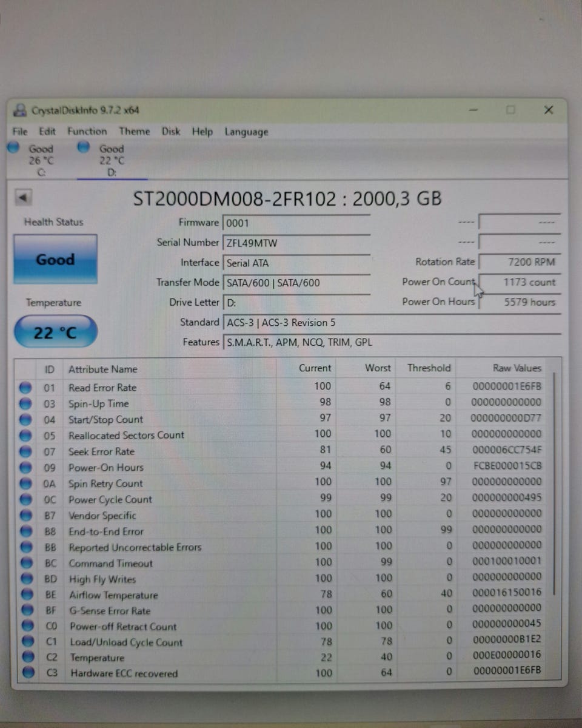Screen dimensions: 582x728
Task: Click the status icon for Spin Retry Count
Action: pos(25,484)
